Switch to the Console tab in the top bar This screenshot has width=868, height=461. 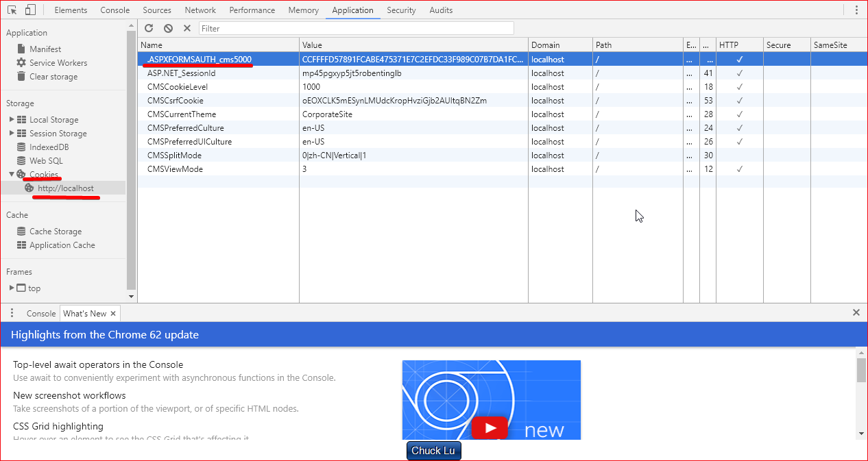[115, 10]
